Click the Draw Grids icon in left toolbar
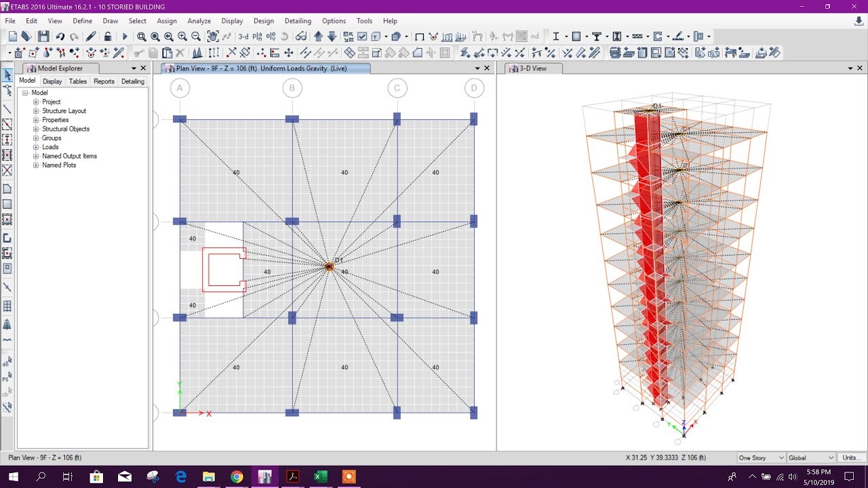The image size is (868, 488). point(7,306)
